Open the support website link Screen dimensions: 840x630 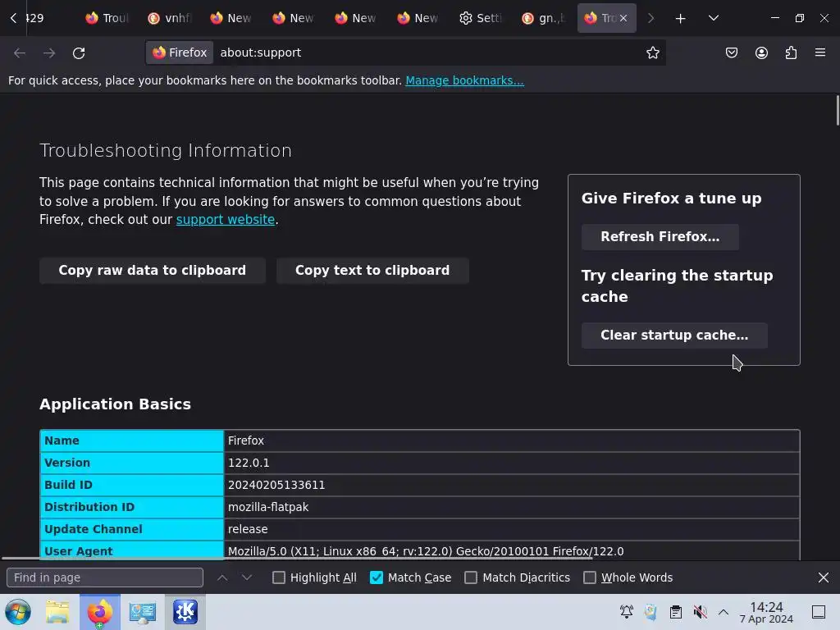[225, 220]
